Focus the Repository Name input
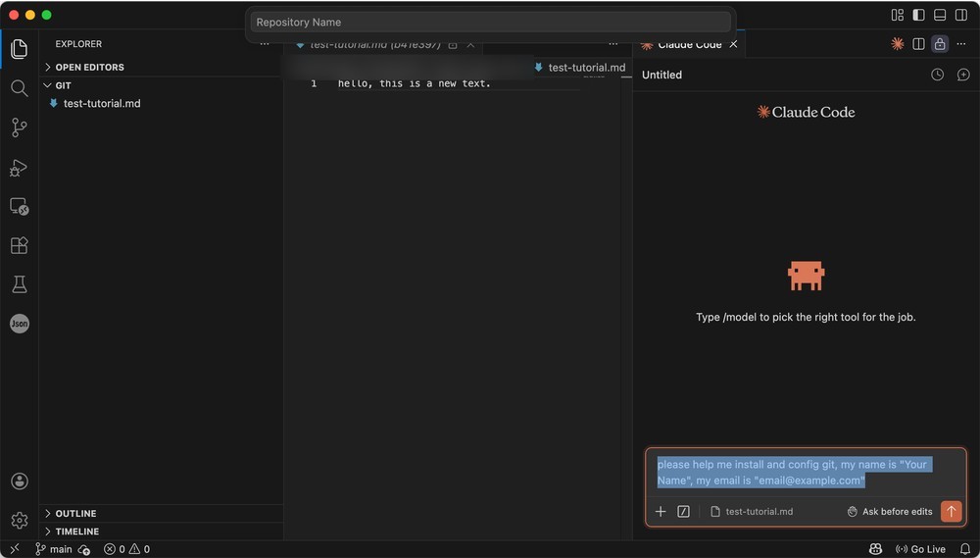Screen dimensions: 980x558 point(491,22)
